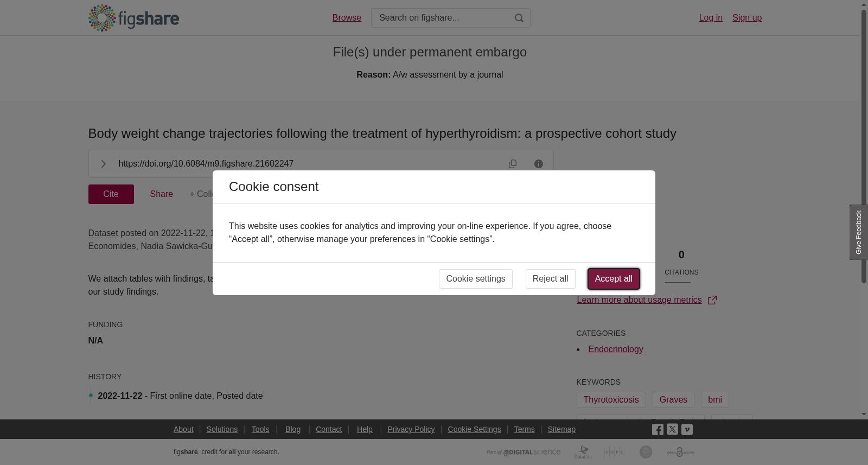Select the Thyrotoxicosis keyword tag
Viewport: 868px width, 465px height.
click(x=611, y=400)
